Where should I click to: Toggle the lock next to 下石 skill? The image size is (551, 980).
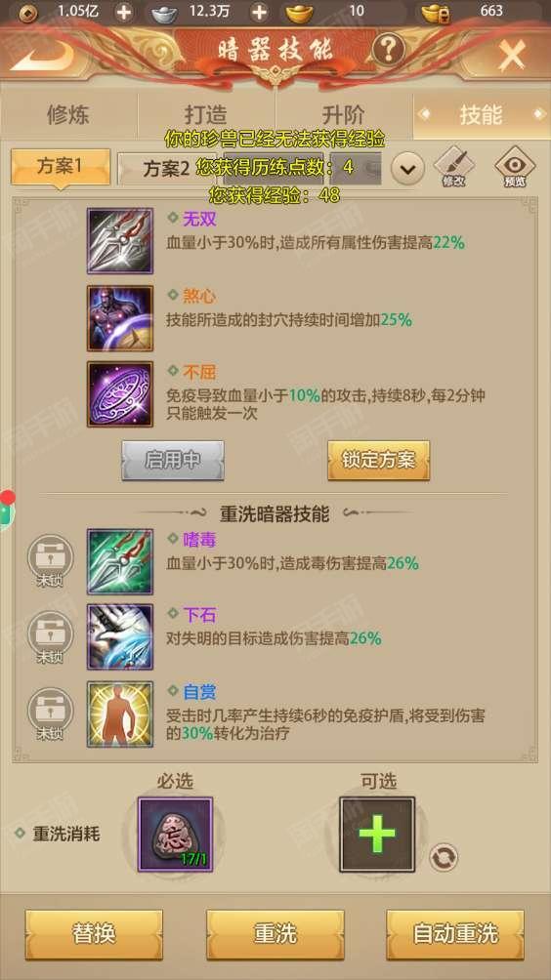50,636
